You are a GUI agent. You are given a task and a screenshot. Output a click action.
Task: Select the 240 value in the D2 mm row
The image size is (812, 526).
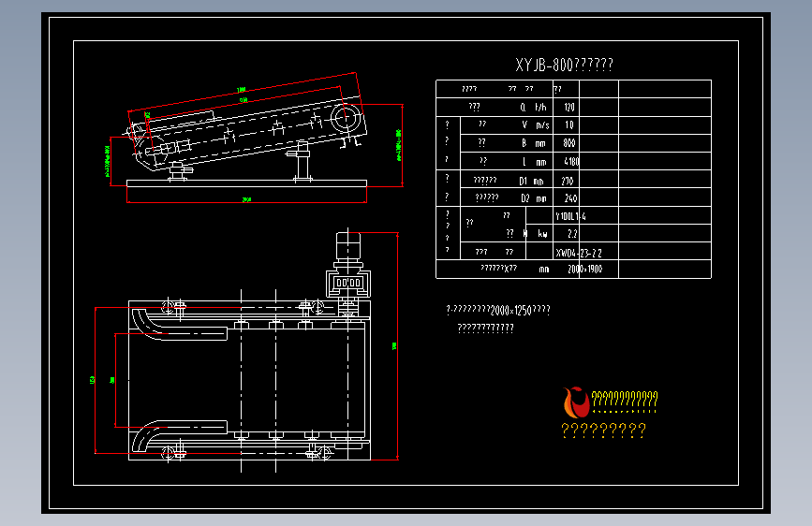point(570,198)
